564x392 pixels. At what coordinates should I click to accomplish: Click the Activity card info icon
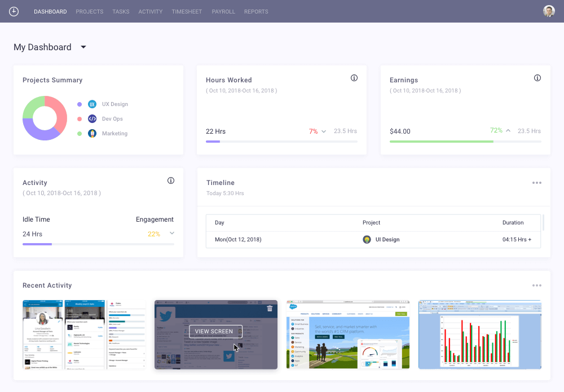tap(171, 180)
